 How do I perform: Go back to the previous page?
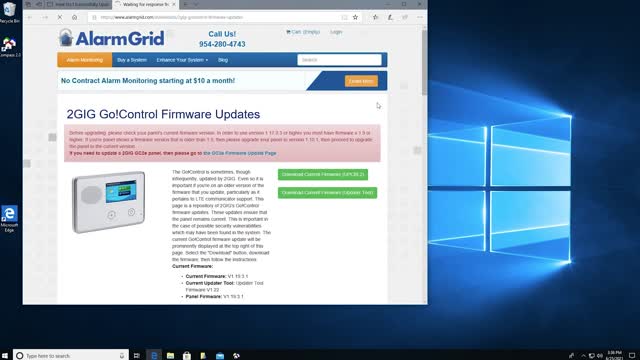(30, 17)
